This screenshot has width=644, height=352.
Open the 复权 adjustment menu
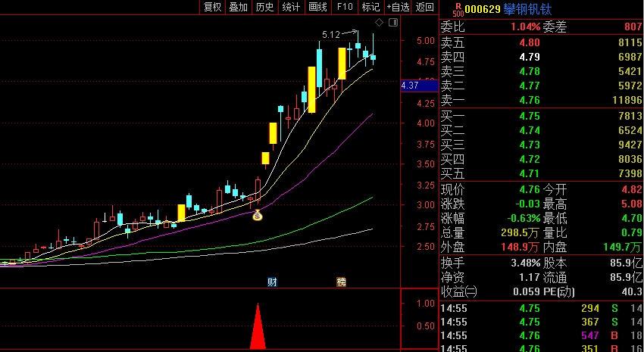tap(213, 7)
